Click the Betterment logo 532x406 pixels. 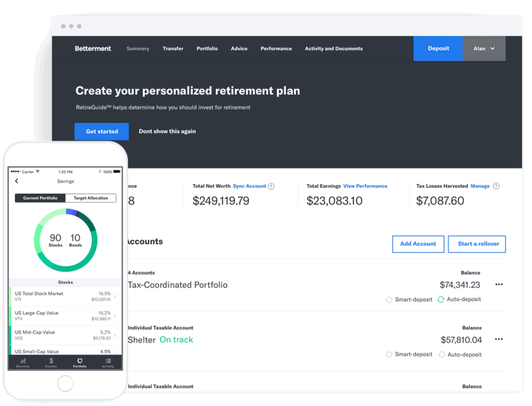92,49
